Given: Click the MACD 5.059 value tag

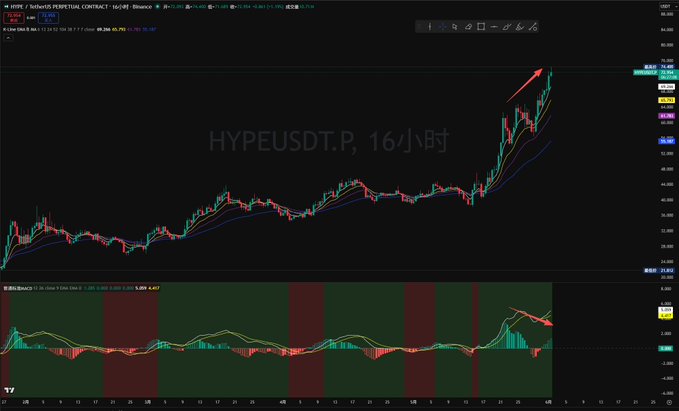Looking at the screenshot, I should point(666,310).
